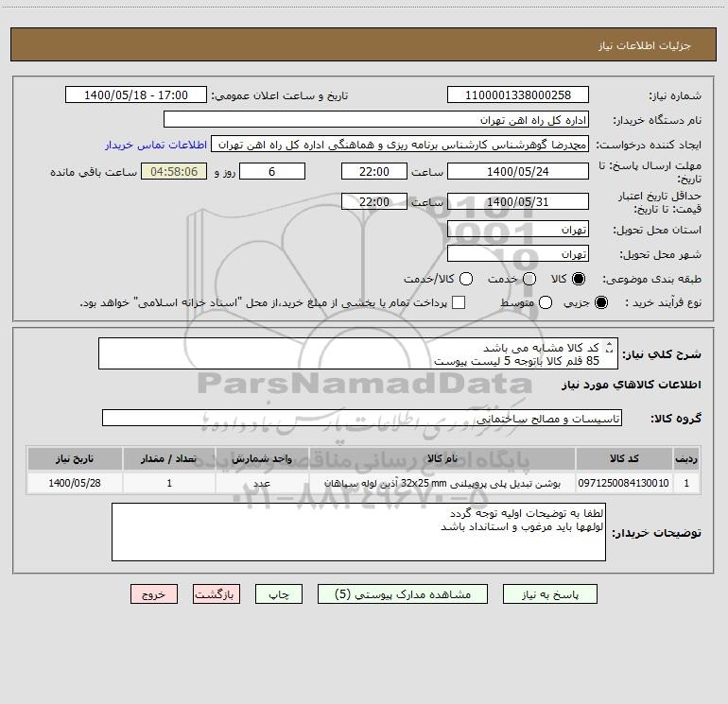Click the خروج exit button
This screenshot has height=704, width=728.
(154, 594)
